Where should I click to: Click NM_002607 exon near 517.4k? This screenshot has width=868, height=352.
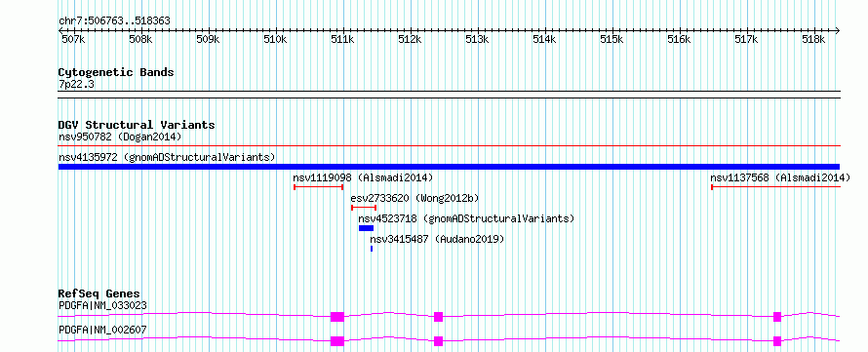coord(777,341)
